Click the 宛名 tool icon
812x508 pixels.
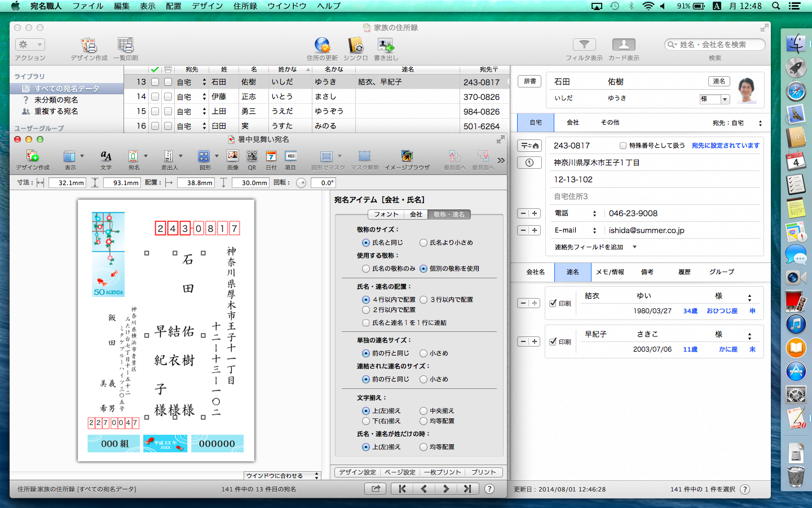click(133, 156)
